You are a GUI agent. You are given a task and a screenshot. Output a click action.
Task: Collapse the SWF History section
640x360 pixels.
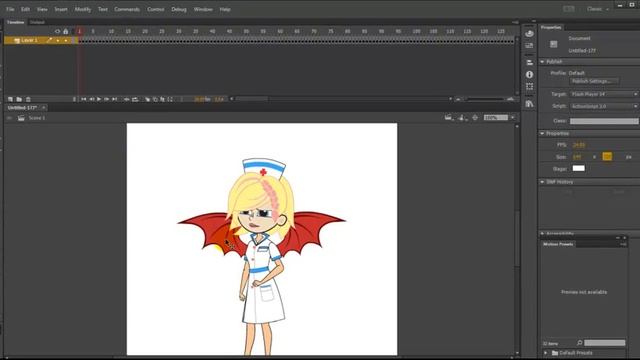coord(542,182)
